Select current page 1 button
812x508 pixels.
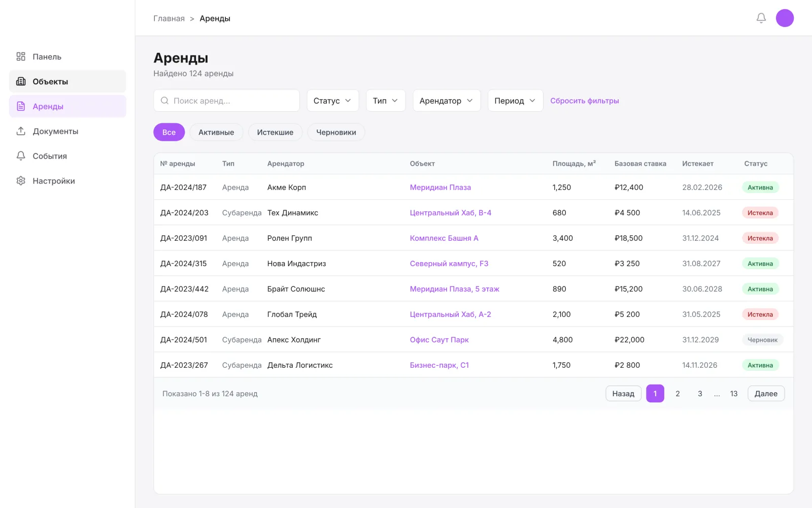click(655, 394)
